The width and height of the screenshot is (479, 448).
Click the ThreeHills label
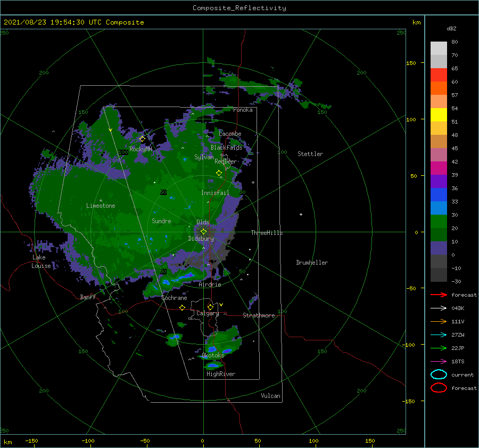(x=267, y=233)
